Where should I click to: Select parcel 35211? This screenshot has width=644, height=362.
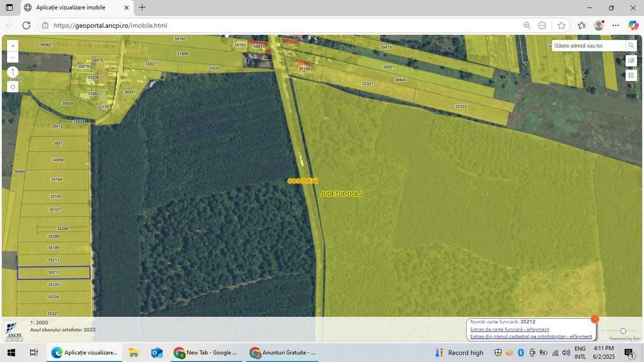click(x=53, y=260)
